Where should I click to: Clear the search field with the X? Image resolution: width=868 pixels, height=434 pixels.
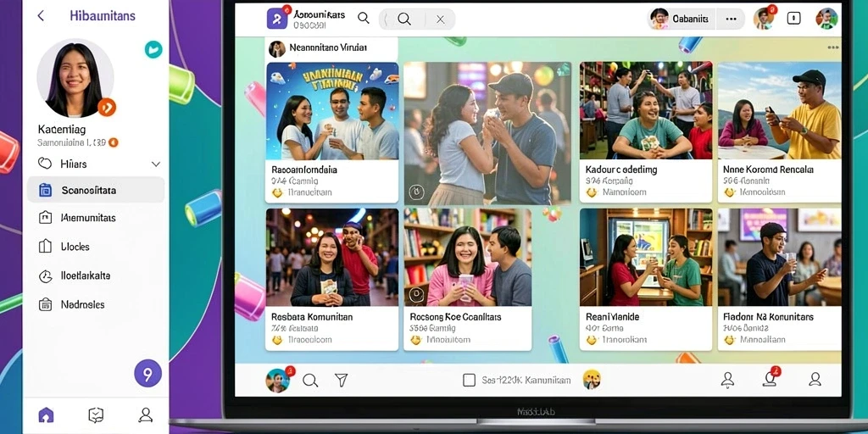click(x=440, y=19)
